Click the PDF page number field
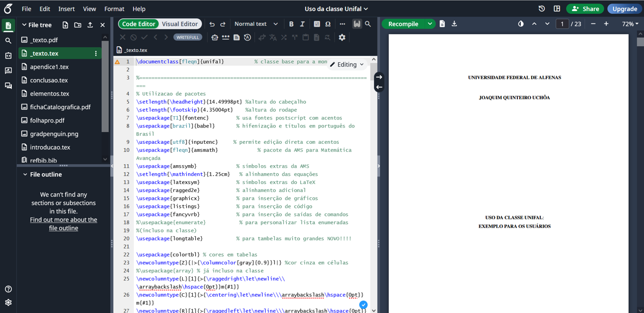This screenshot has height=313, width=644. click(x=562, y=24)
